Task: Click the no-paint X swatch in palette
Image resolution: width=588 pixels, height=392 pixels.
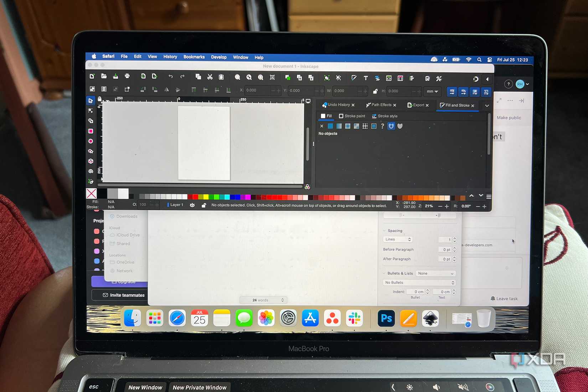Action: click(92, 194)
